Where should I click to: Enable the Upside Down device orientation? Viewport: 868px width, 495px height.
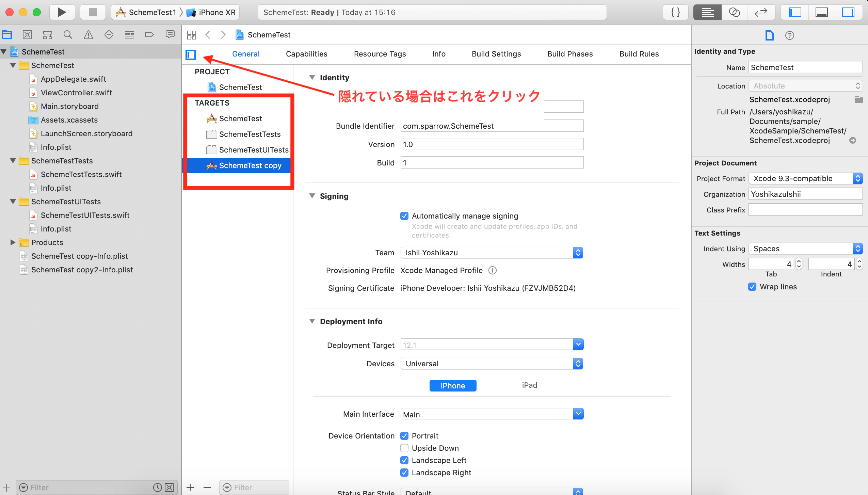click(x=404, y=448)
